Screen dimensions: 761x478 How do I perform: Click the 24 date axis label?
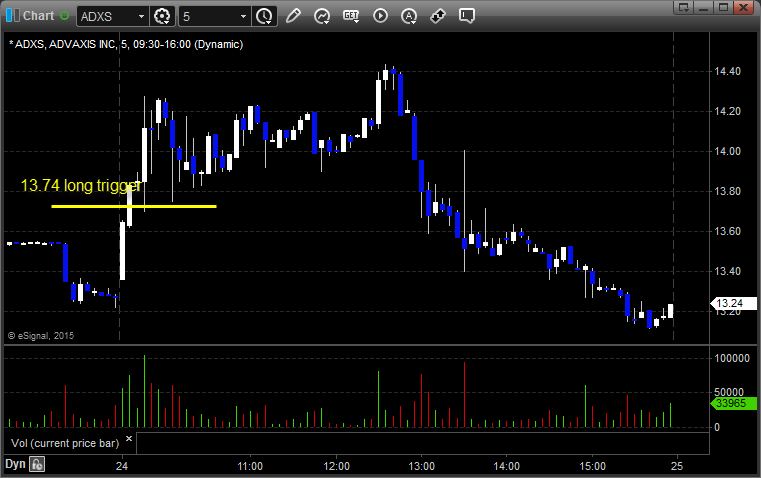[x=122, y=466]
